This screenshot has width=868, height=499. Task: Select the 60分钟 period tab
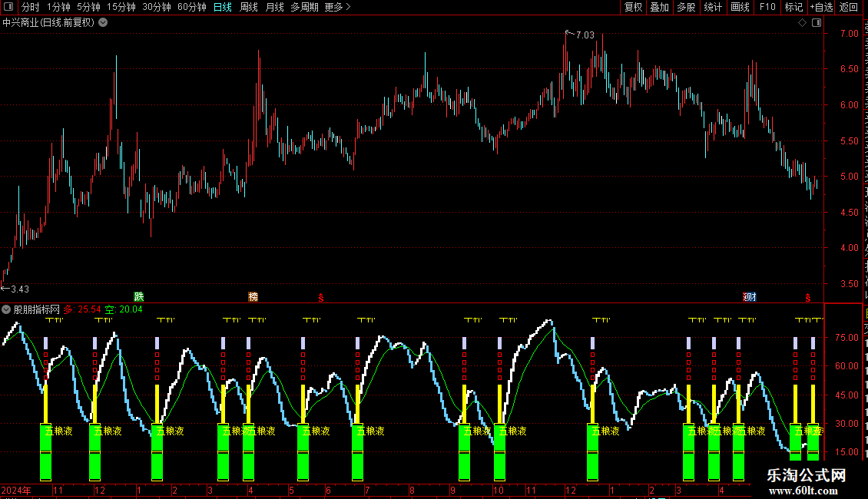[x=191, y=7]
